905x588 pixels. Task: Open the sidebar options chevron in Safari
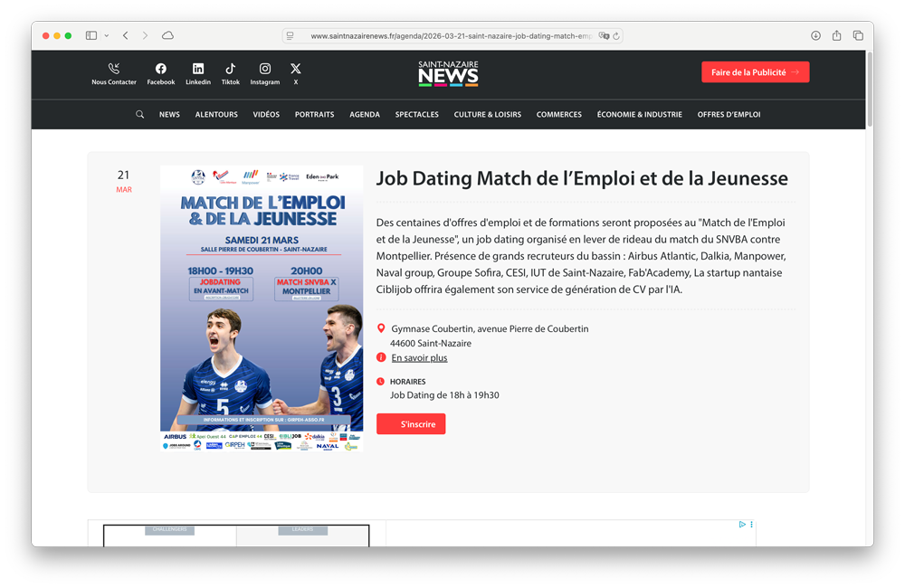pos(106,35)
